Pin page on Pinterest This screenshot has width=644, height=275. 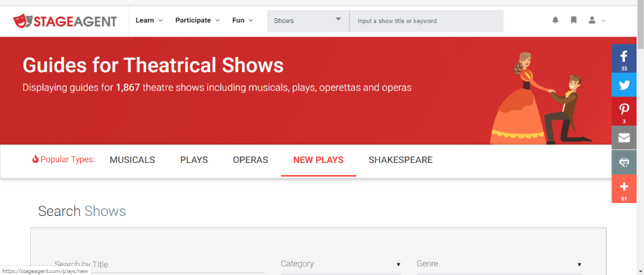click(x=624, y=111)
